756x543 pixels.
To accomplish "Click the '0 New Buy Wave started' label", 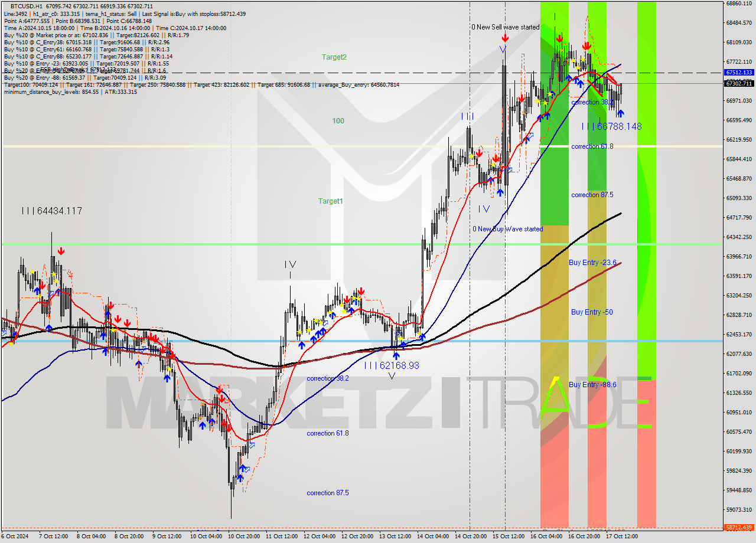I will (507, 229).
